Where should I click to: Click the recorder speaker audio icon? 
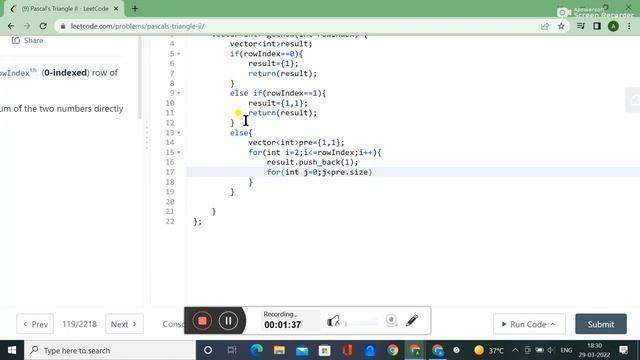tap(333, 321)
